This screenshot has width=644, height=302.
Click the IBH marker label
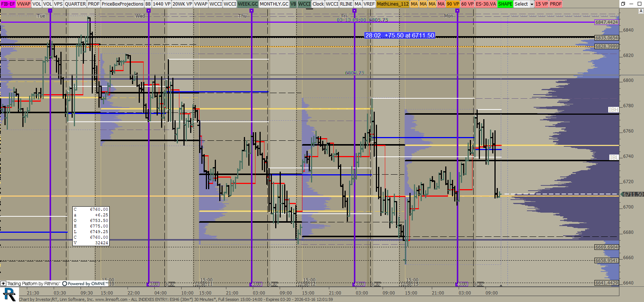tap(613, 110)
